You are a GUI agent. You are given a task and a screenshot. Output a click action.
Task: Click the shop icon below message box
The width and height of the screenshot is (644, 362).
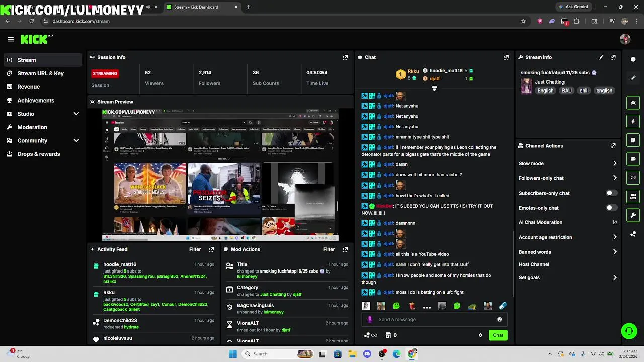tap(388, 335)
